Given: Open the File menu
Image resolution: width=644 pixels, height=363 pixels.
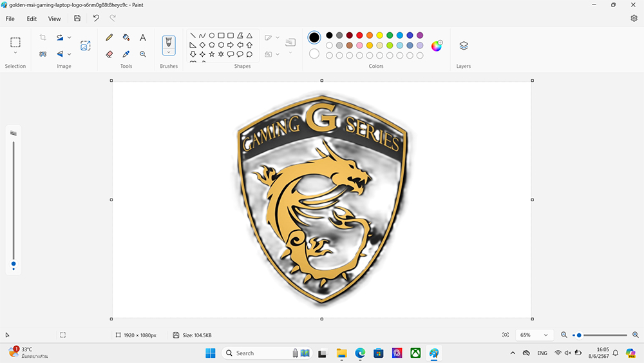Looking at the screenshot, I should (x=10, y=19).
